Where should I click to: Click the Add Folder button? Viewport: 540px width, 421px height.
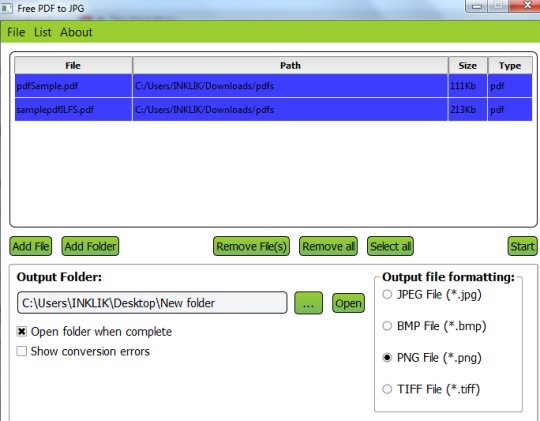(x=90, y=246)
